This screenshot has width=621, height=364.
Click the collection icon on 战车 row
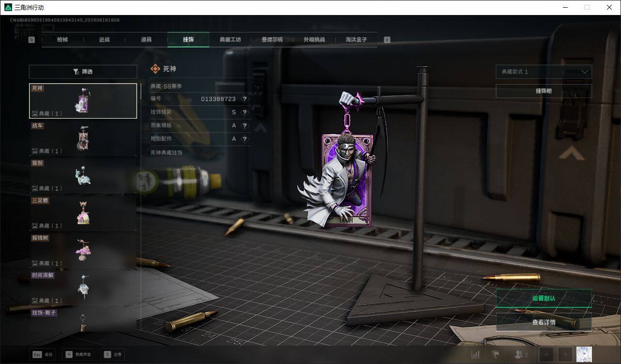[35, 151]
